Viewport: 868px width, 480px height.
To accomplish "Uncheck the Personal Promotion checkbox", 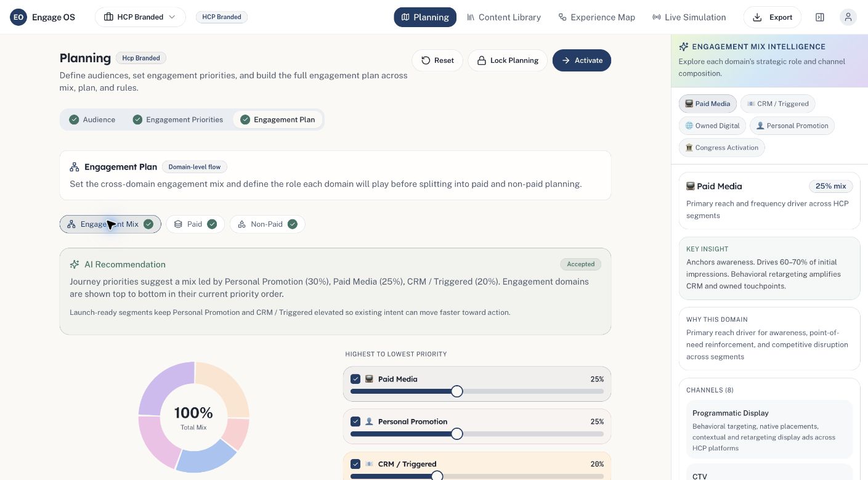I will tap(355, 421).
